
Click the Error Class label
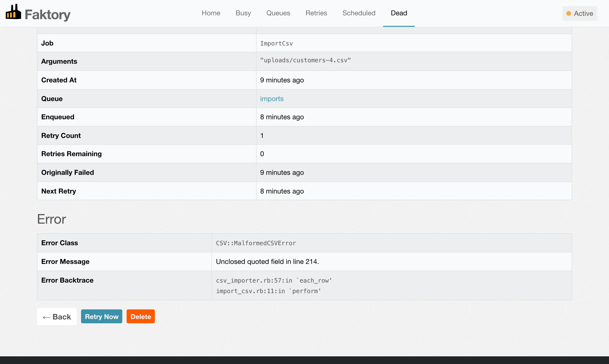click(x=59, y=243)
